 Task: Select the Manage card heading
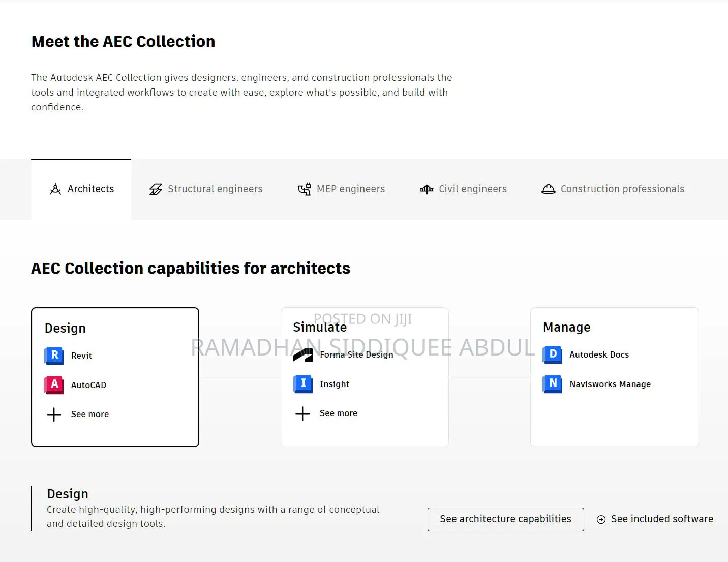[567, 328]
